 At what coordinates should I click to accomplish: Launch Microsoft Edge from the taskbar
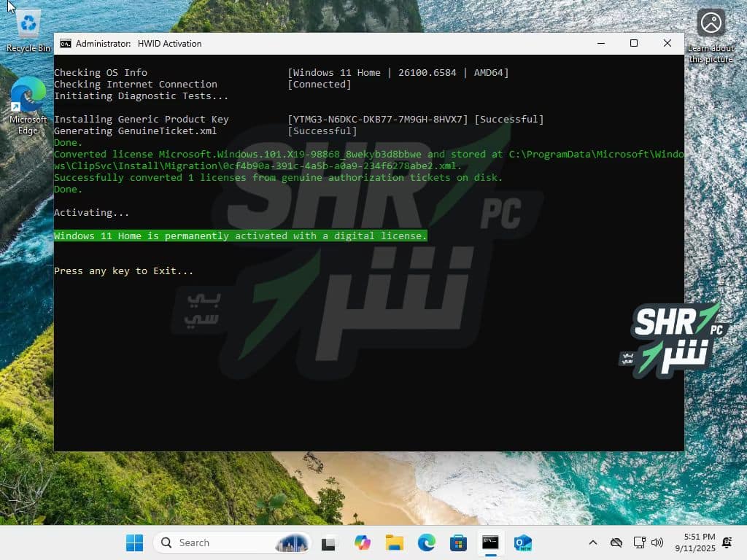426,542
